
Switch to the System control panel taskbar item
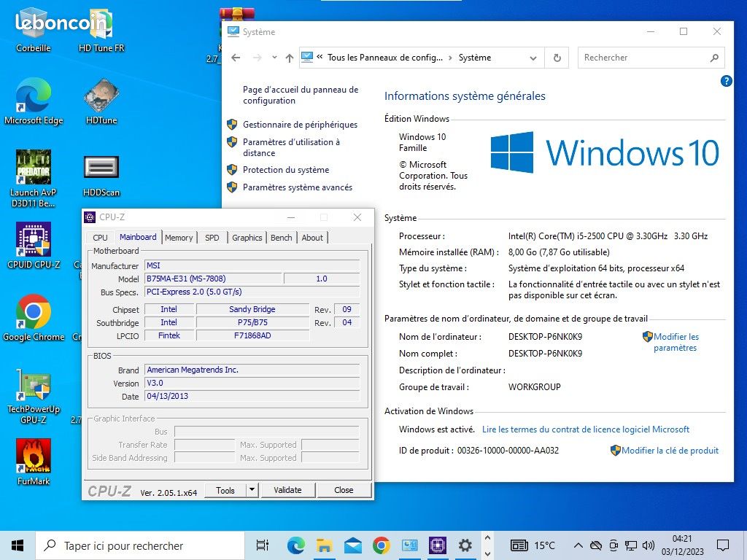click(410, 545)
